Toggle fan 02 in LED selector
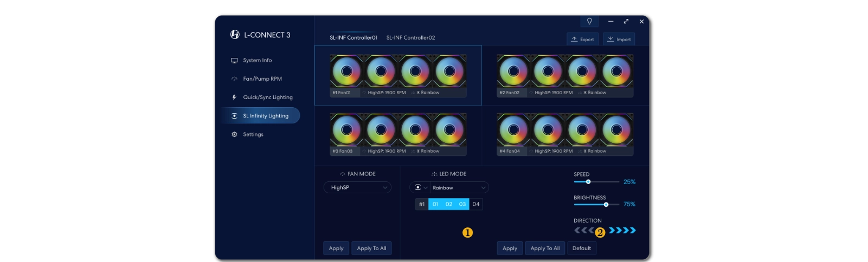This screenshot has height=262, width=868. coord(449,204)
